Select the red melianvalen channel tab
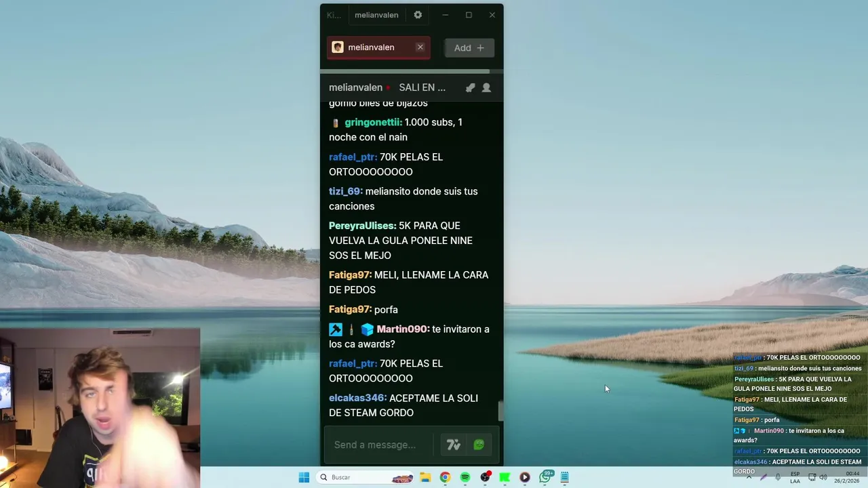The image size is (868, 488). pyautogui.click(x=378, y=47)
